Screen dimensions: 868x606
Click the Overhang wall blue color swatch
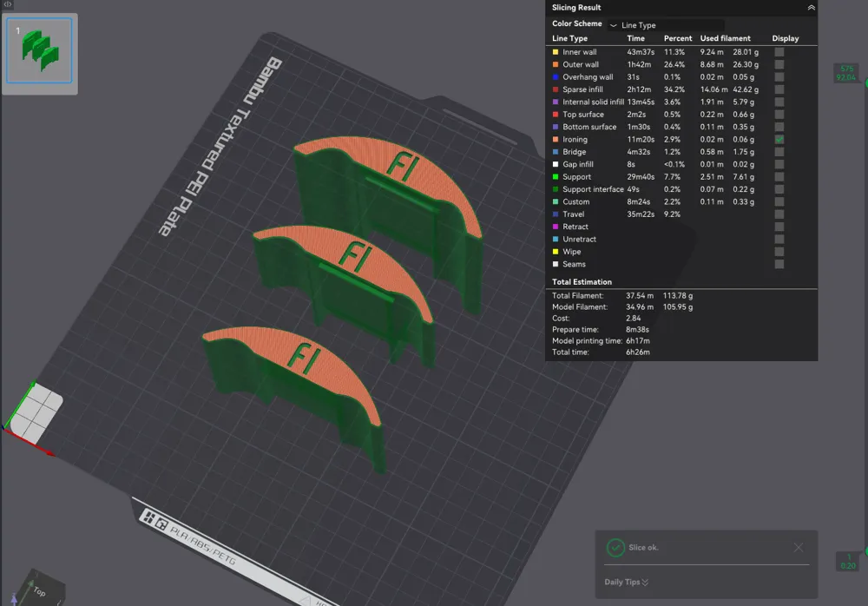pyautogui.click(x=556, y=77)
